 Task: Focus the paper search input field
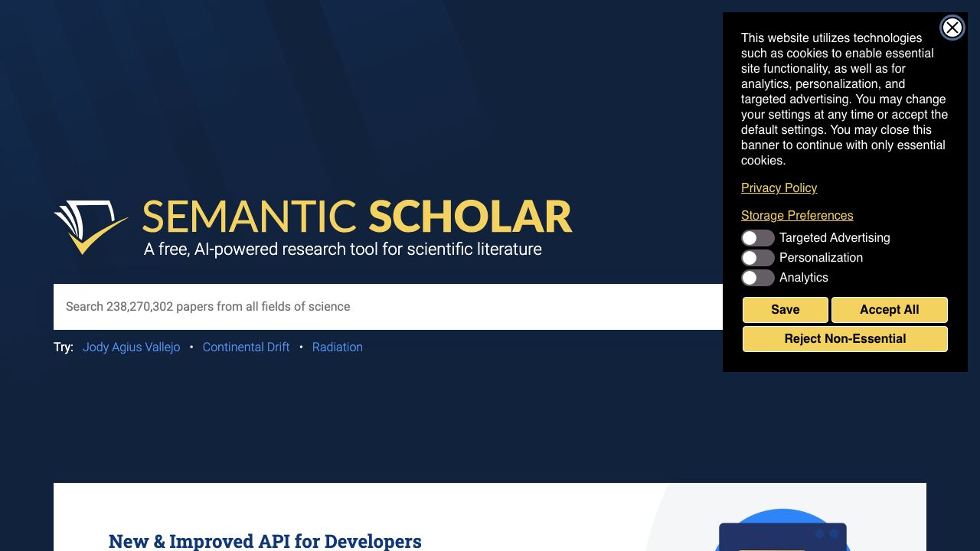[388, 307]
